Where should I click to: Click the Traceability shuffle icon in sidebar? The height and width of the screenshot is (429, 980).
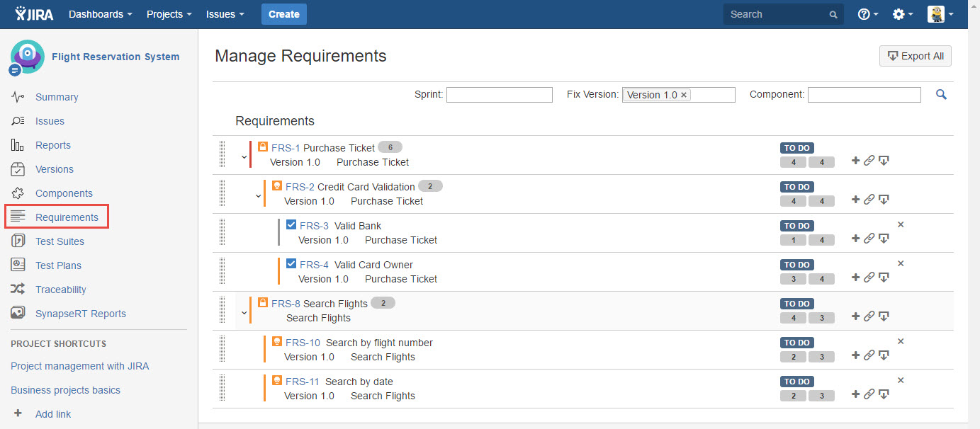[18, 290]
